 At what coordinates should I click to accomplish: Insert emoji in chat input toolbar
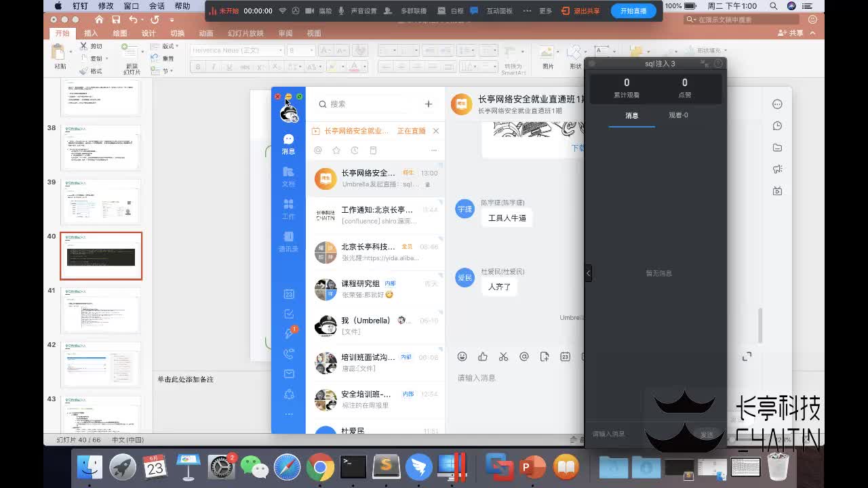462,357
